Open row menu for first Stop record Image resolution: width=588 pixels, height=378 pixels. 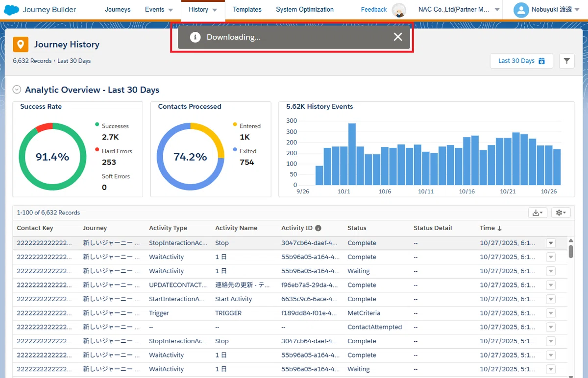(551, 243)
